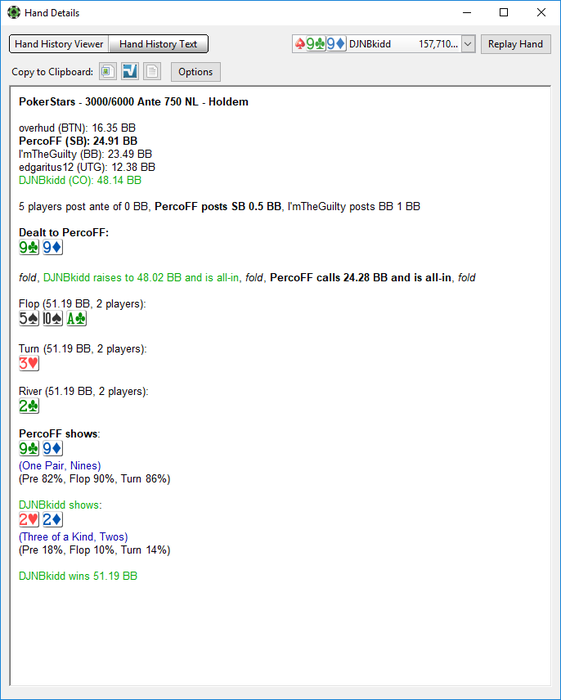Click 'overhud (BTN): 16.35 BB' line

pyautogui.click(x=77, y=128)
